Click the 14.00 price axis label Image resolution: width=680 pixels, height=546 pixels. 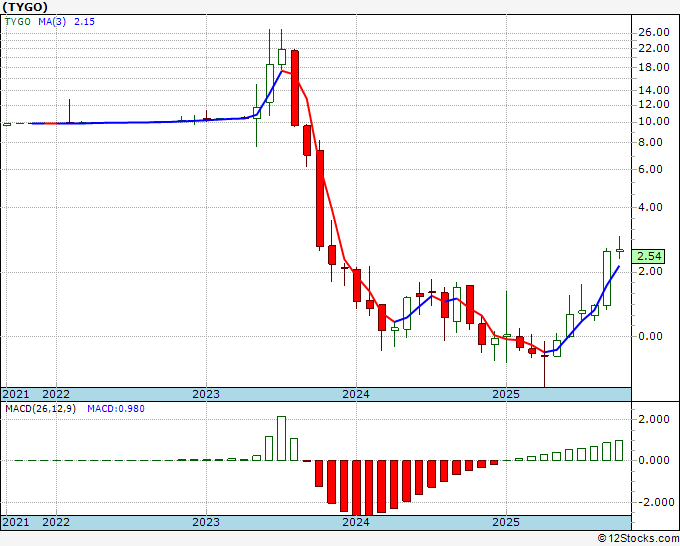click(x=654, y=90)
